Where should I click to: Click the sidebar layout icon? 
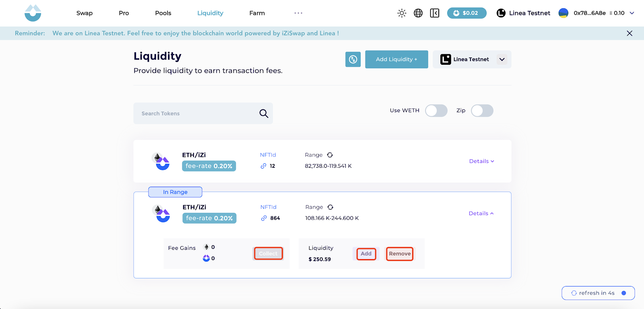(x=435, y=13)
